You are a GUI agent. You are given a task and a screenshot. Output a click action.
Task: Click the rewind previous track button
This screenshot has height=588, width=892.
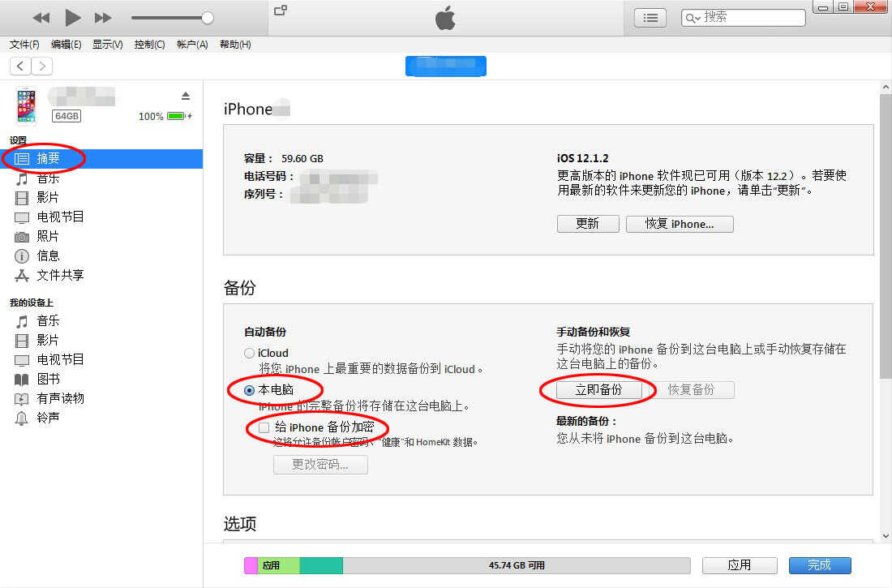tap(41, 18)
